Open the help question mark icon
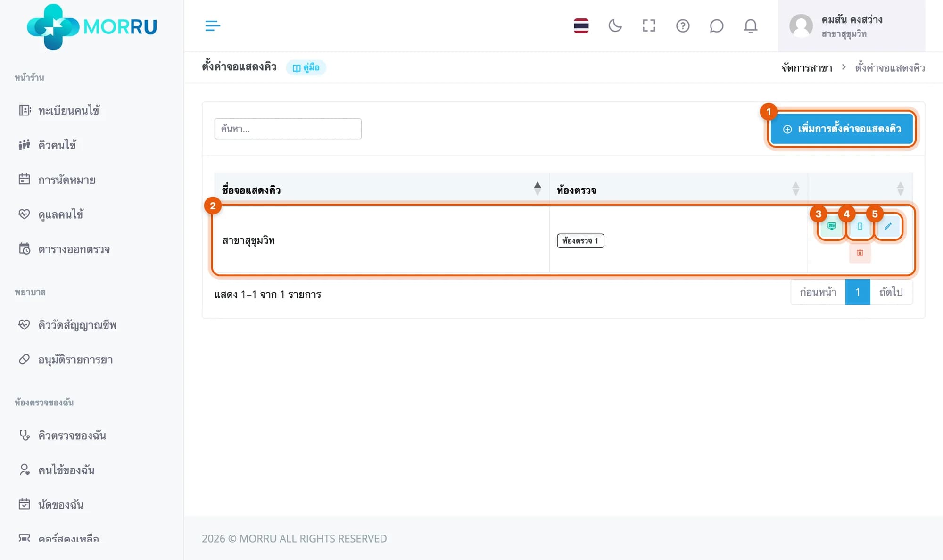The image size is (943, 560). (683, 25)
